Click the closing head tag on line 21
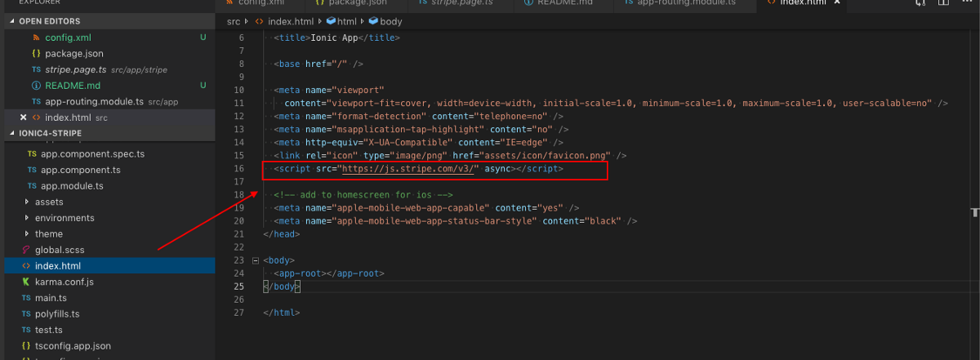 click(x=282, y=234)
